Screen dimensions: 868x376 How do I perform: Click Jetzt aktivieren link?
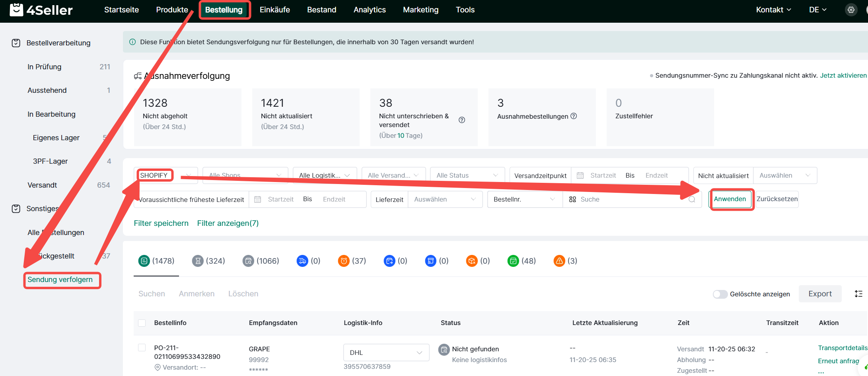pyautogui.click(x=843, y=75)
